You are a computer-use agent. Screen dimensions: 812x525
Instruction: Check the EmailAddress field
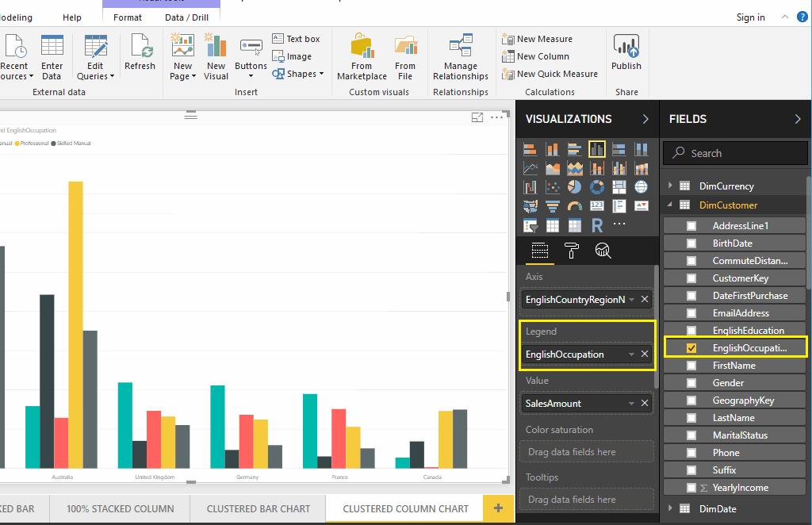tap(691, 313)
